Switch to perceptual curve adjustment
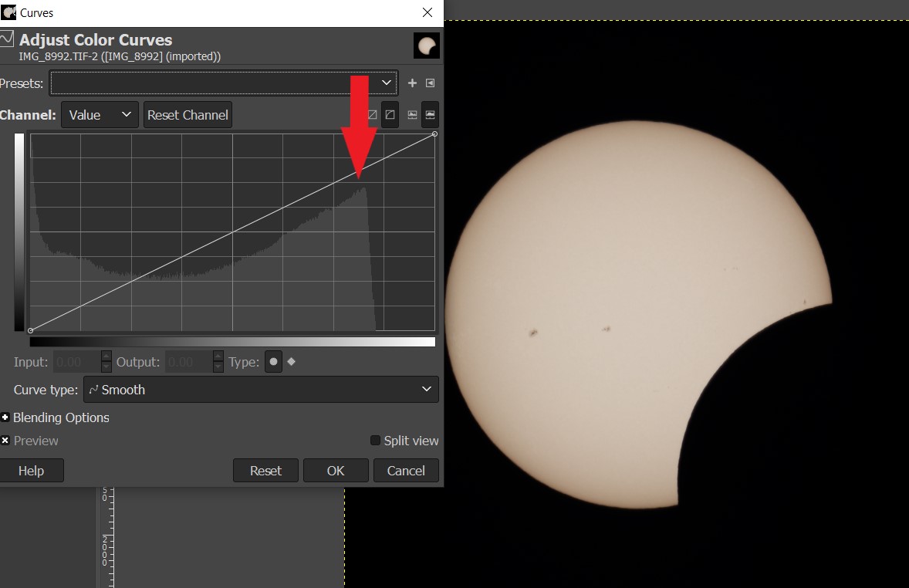 pyautogui.click(x=390, y=115)
